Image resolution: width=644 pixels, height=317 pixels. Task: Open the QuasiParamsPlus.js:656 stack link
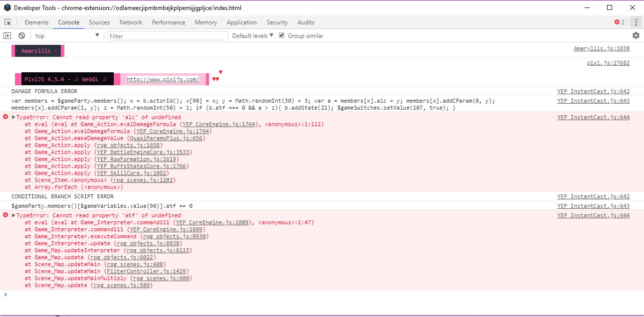165,138
